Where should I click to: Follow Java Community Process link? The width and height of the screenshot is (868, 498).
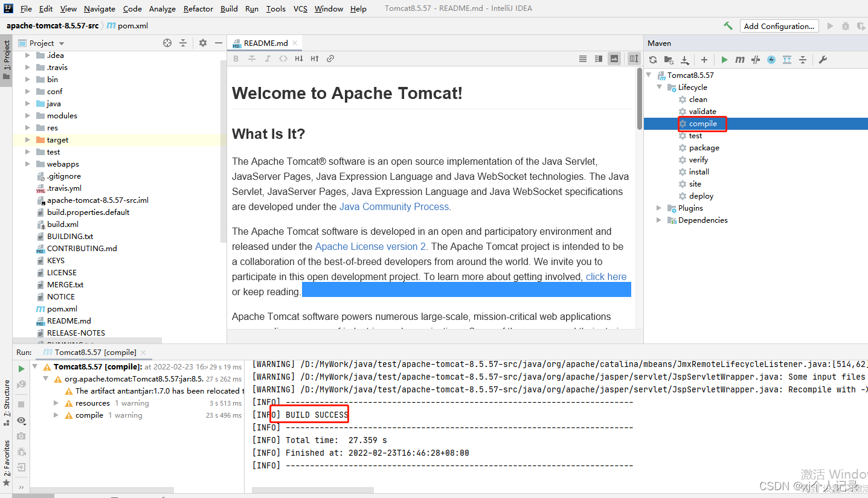394,206
